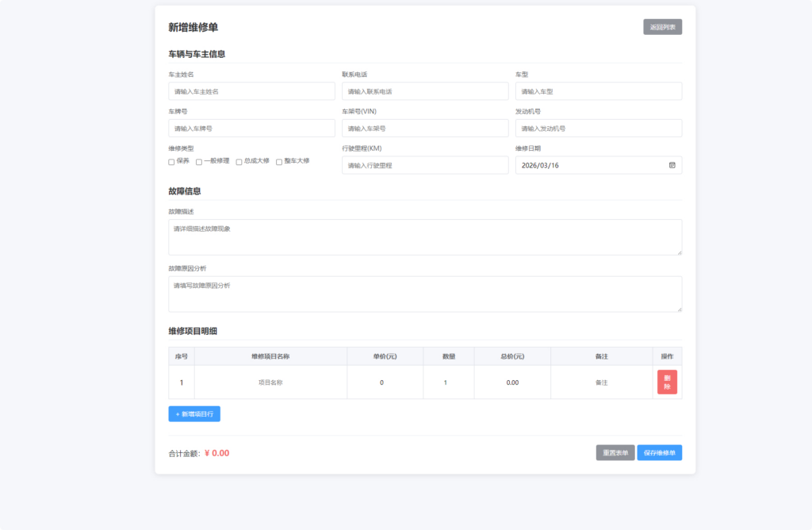
Task: Check the 保养 maintenance type checkbox
Action: tap(170, 162)
